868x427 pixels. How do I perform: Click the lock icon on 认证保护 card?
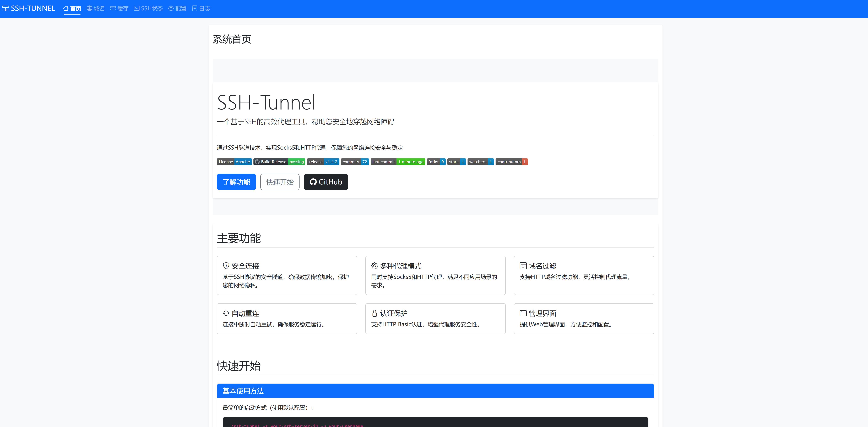point(374,313)
